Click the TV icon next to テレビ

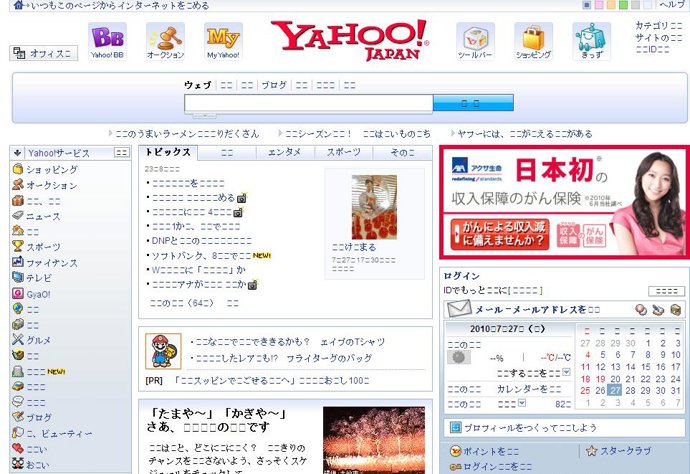(x=18, y=277)
